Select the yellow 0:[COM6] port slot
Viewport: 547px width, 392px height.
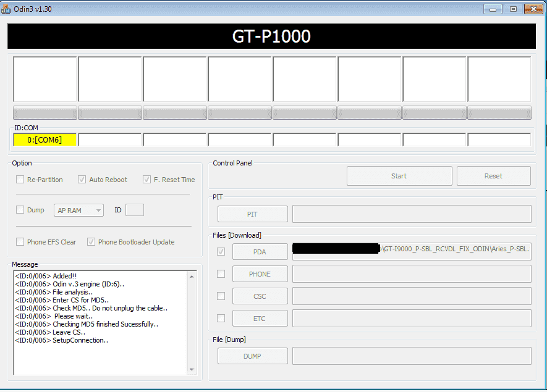coord(45,140)
